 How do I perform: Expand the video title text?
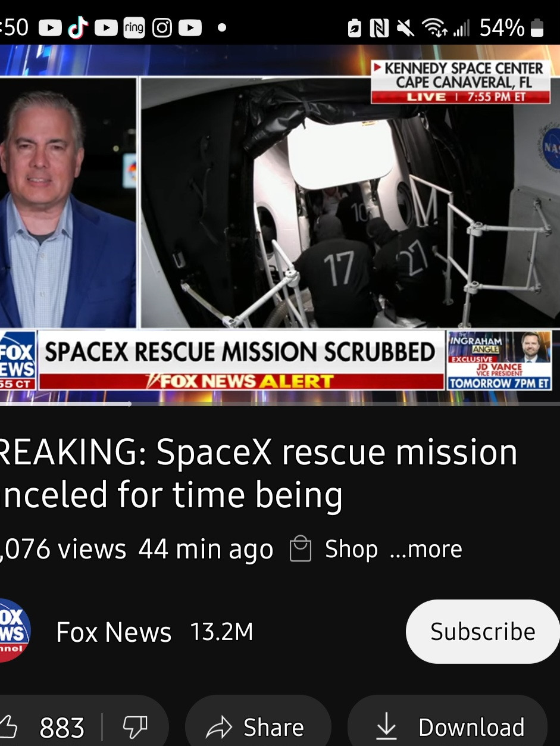click(259, 473)
